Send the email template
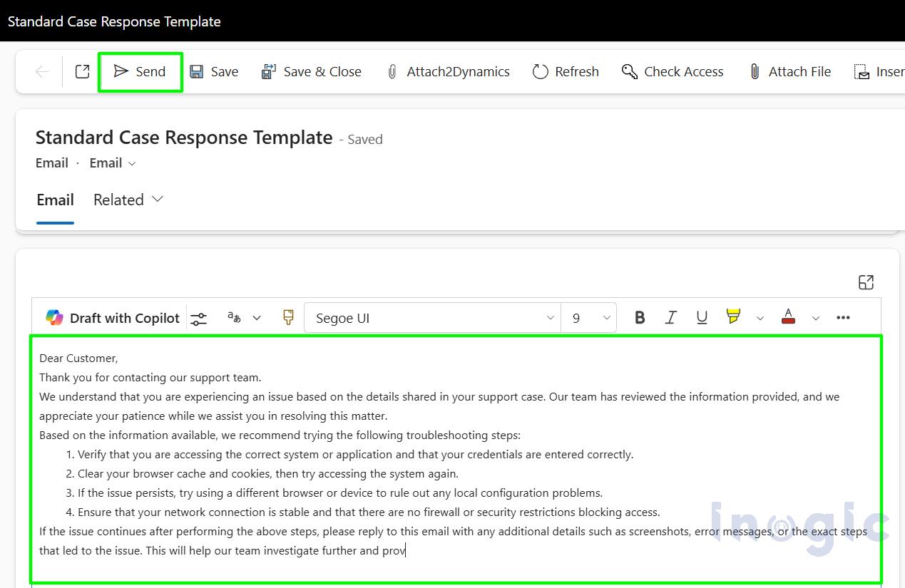The width and height of the screenshot is (905, 588). [140, 71]
